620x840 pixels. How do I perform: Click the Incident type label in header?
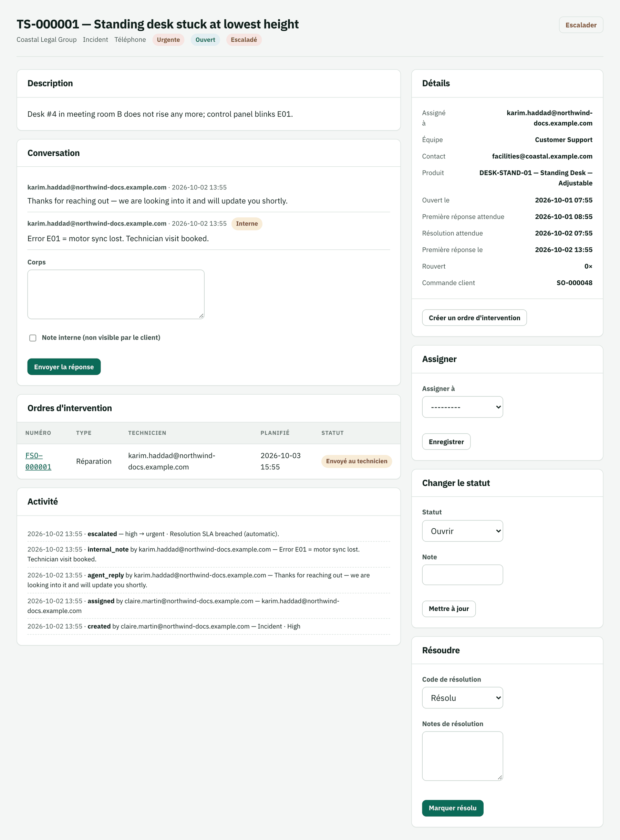point(95,39)
